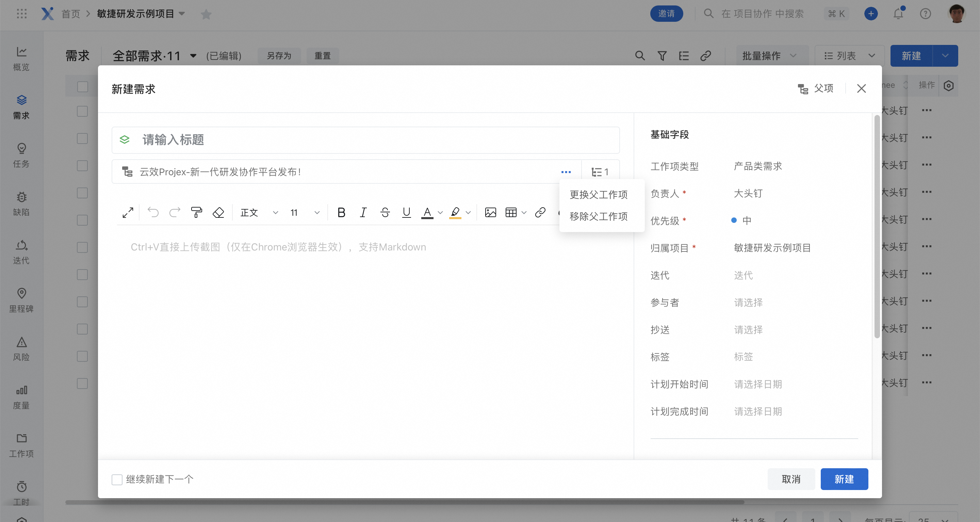
Task: Open 工作项 in the sidebar
Action: [21, 445]
